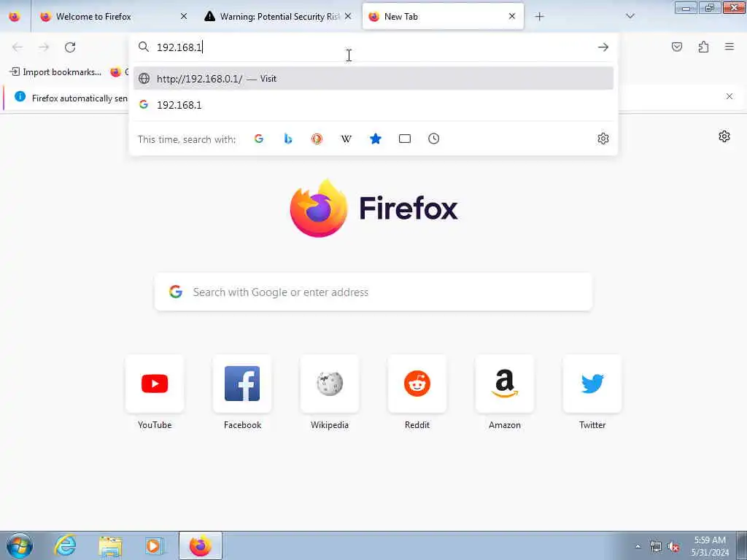Open search settings gear in dropdown
Screen dimensions: 747x560
pyautogui.click(x=603, y=139)
